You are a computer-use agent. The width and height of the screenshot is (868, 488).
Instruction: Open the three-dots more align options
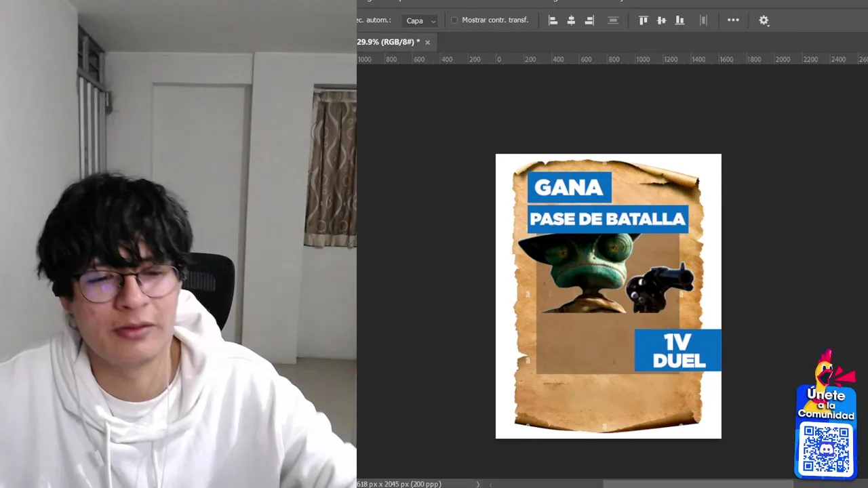click(x=733, y=20)
